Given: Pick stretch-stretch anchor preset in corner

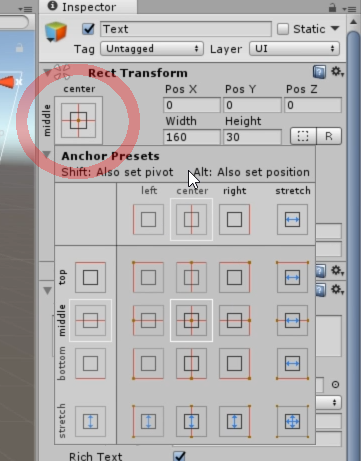Looking at the screenshot, I should [292, 421].
